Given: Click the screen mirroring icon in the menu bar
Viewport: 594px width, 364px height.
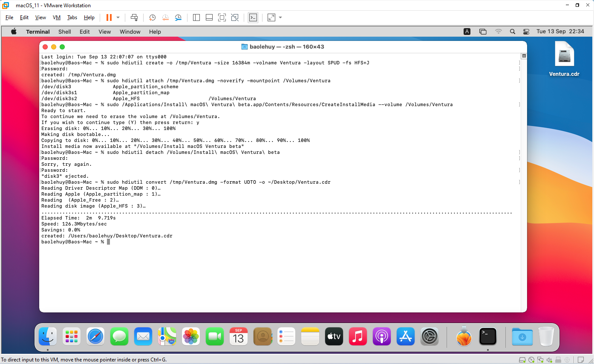Looking at the screenshot, I should [483, 32].
